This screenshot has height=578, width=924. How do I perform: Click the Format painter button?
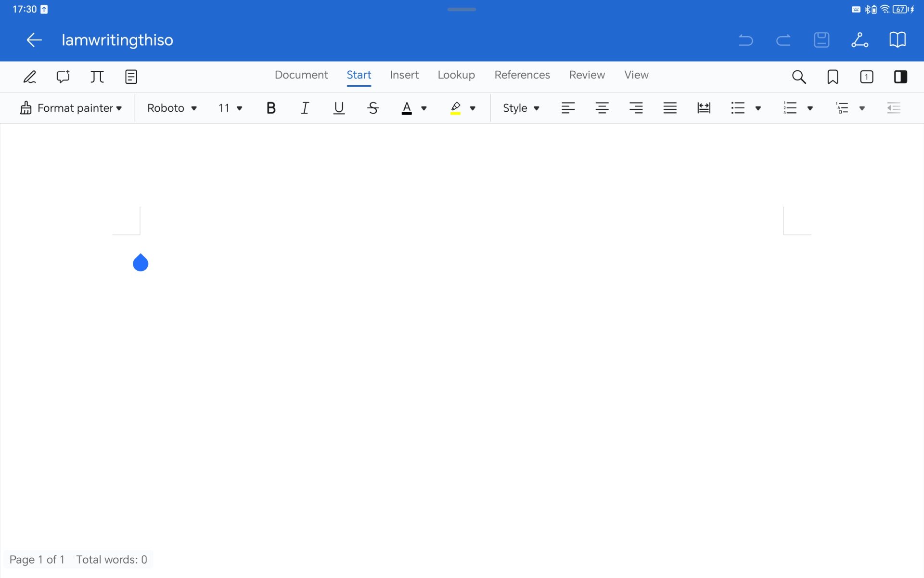(x=71, y=108)
